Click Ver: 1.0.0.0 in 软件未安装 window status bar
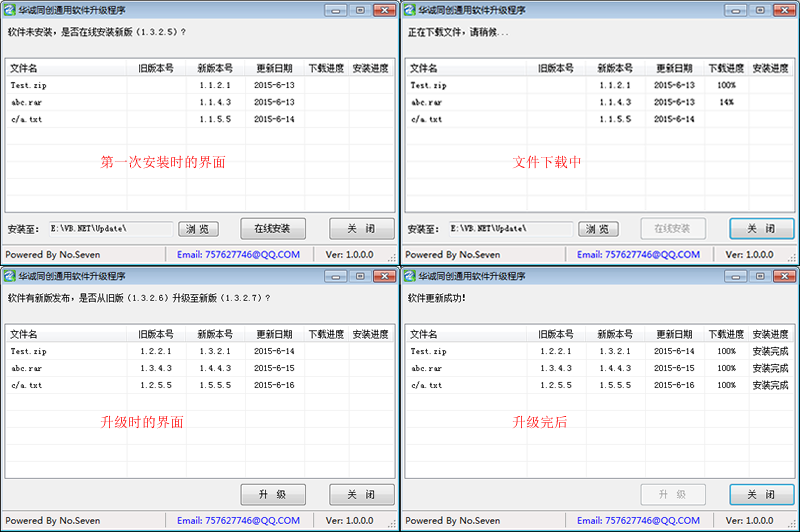The image size is (800, 532). pyautogui.click(x=349, y=255)
